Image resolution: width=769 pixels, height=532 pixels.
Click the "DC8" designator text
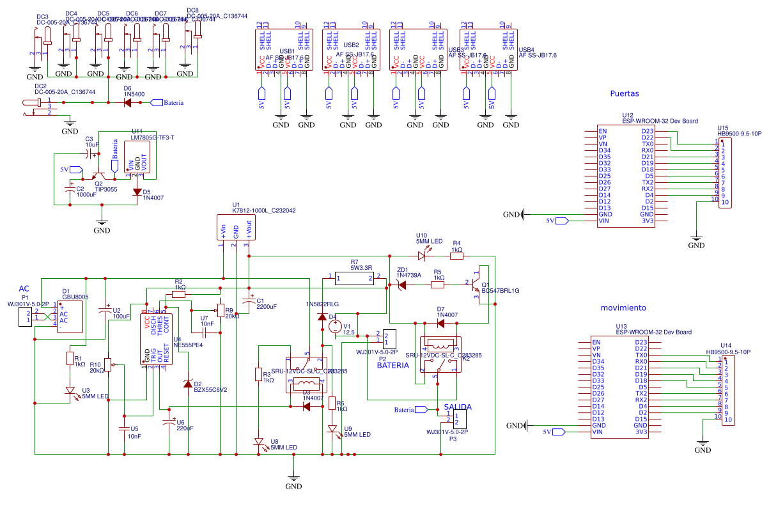[192, 10]
